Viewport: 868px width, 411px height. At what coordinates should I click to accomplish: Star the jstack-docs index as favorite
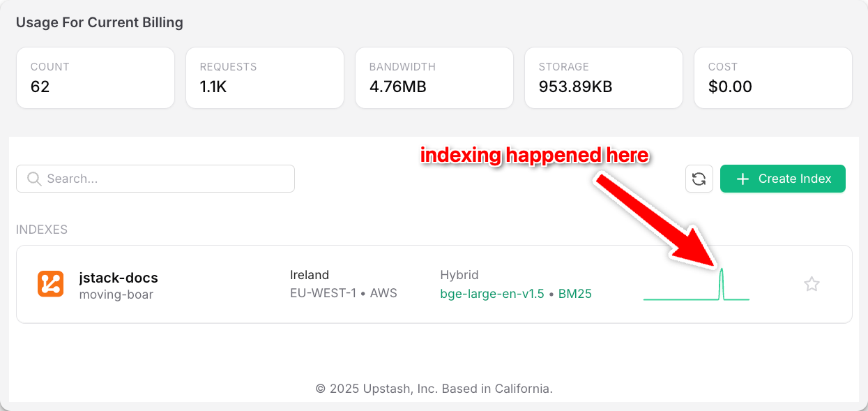(812, 284)
